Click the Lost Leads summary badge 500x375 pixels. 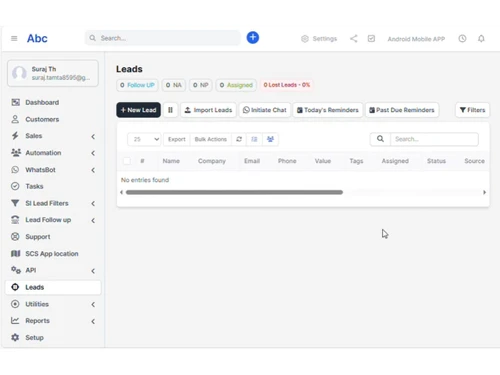point(287,85)
